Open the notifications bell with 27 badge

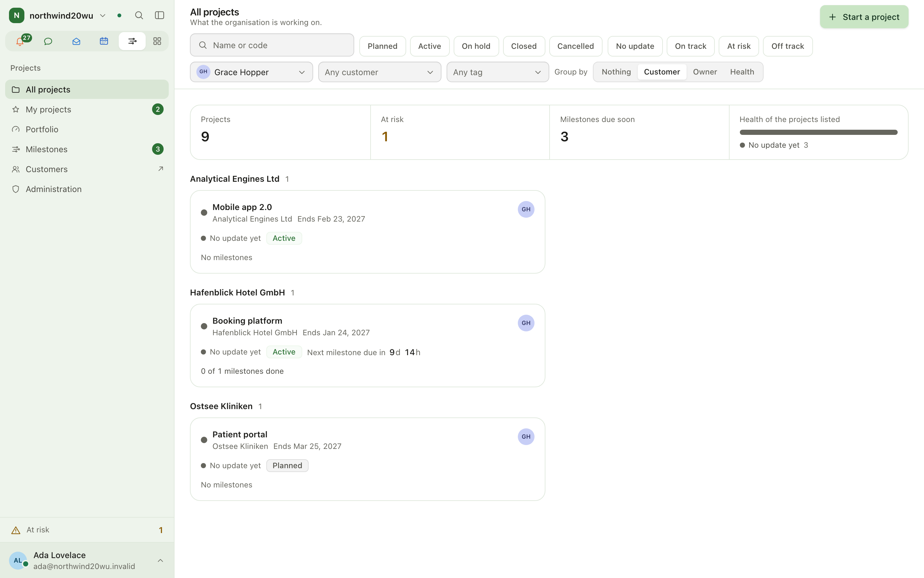click(20, 41)
